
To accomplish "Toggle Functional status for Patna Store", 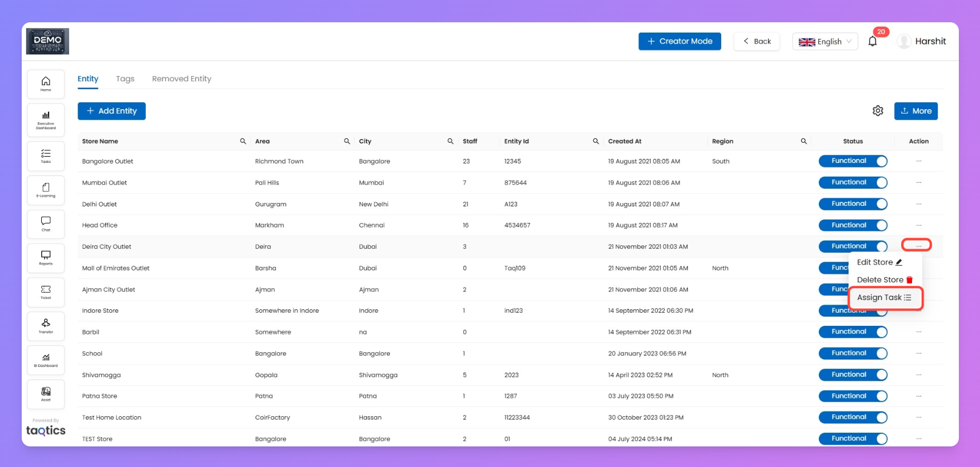I will 853,396.
